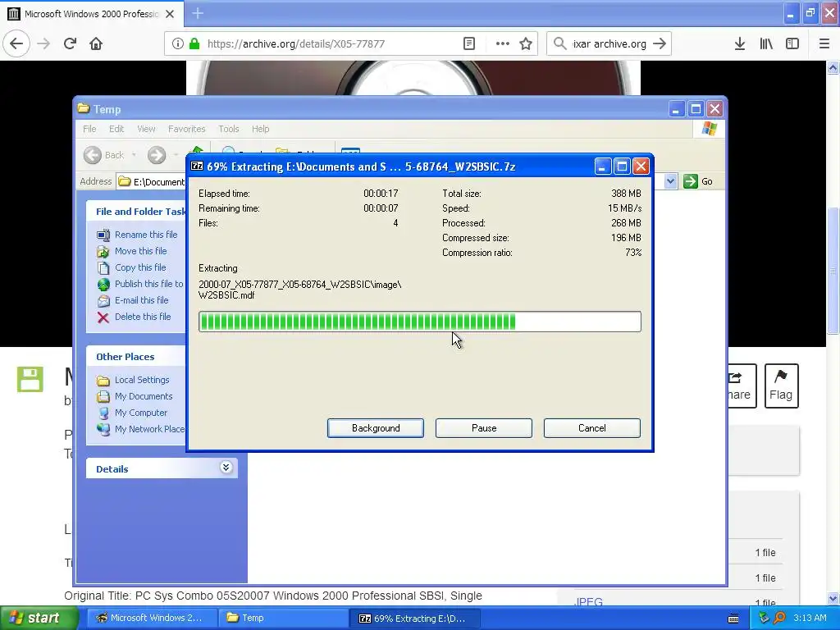
Task: Open Edit menu in Temp window
Action: click(116, 129)
